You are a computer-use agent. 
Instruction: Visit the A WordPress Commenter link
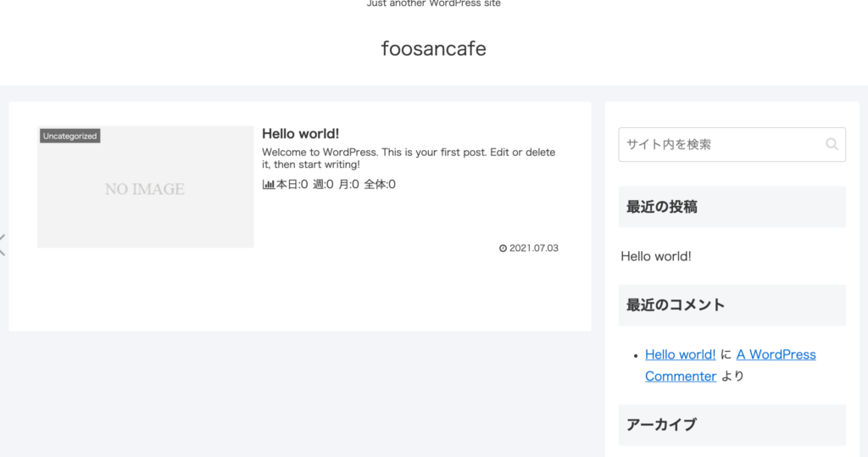click(x=776, y=354)
